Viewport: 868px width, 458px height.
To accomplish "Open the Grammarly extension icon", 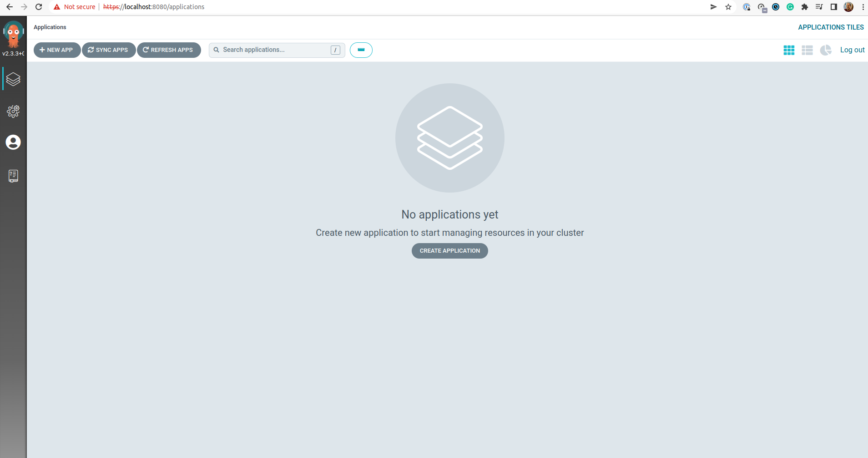I will pos(790,7).
